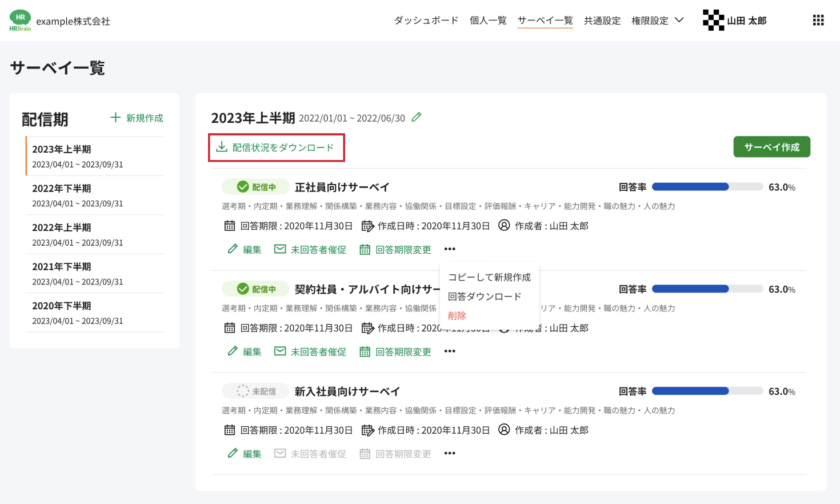This screenshot has height=504, width=840.
Task: Open the ••• overflow menu on 正社員向けサーベイ
Action: pyautogui.click(x=450, y=249)
